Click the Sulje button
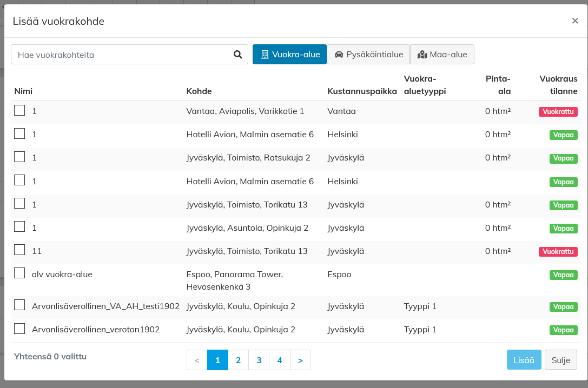This screenshot has height=388, width=588. pos(560,360)
